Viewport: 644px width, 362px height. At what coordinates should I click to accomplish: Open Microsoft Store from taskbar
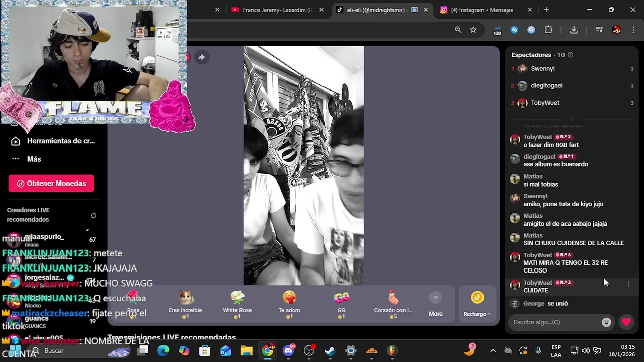204,351
